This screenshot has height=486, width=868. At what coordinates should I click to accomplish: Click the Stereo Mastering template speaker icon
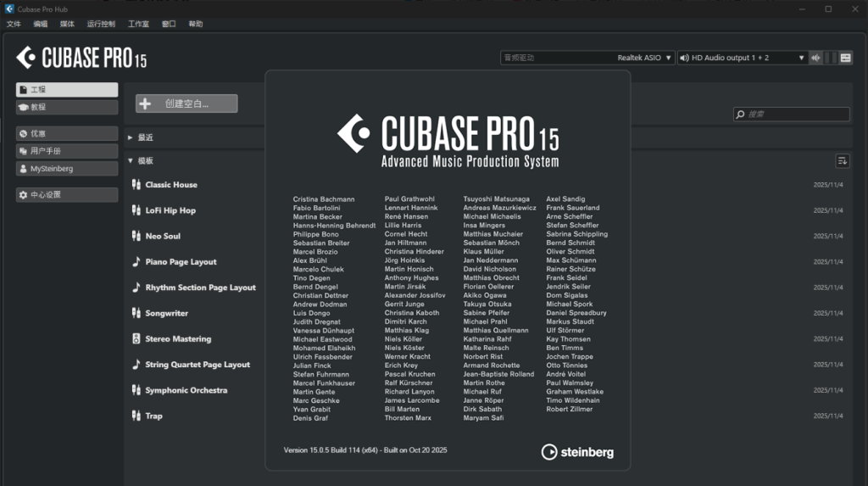(x=136, y=339)
